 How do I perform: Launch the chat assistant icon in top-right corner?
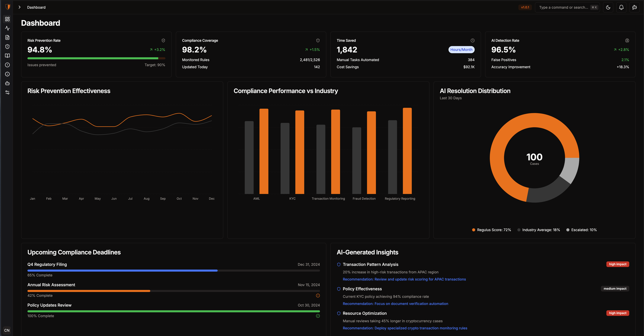635,7
